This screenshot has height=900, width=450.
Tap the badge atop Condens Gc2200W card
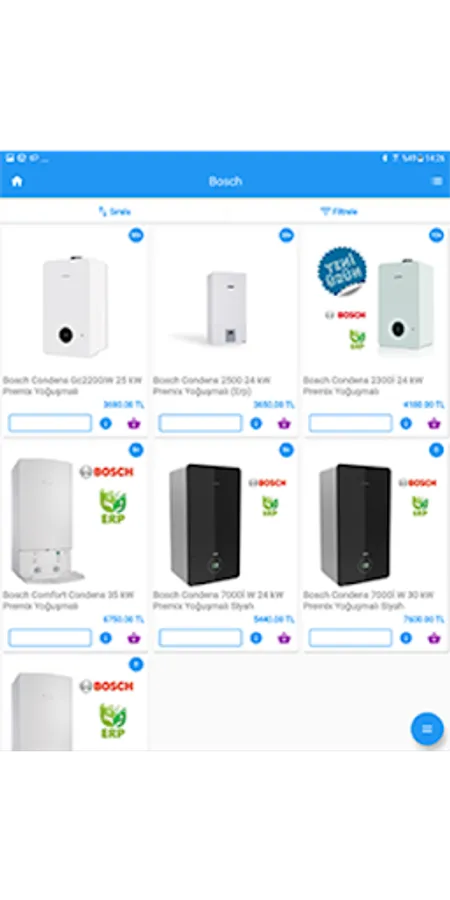pyautogui.click(x=136, y=235)
